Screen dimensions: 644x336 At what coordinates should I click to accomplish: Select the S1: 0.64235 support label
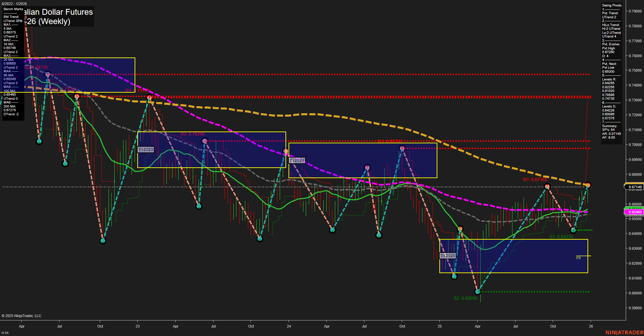click(x=561, y=237)
